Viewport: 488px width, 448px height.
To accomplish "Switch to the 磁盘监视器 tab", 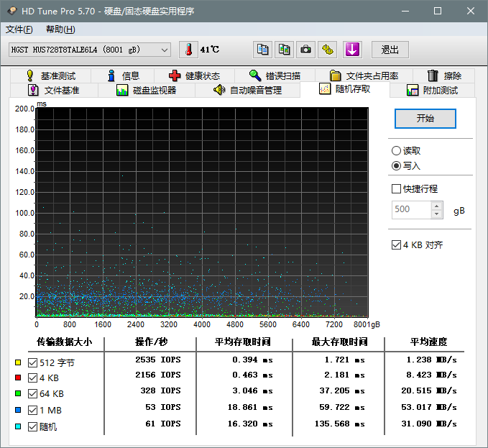I will [x=147, y=91].
